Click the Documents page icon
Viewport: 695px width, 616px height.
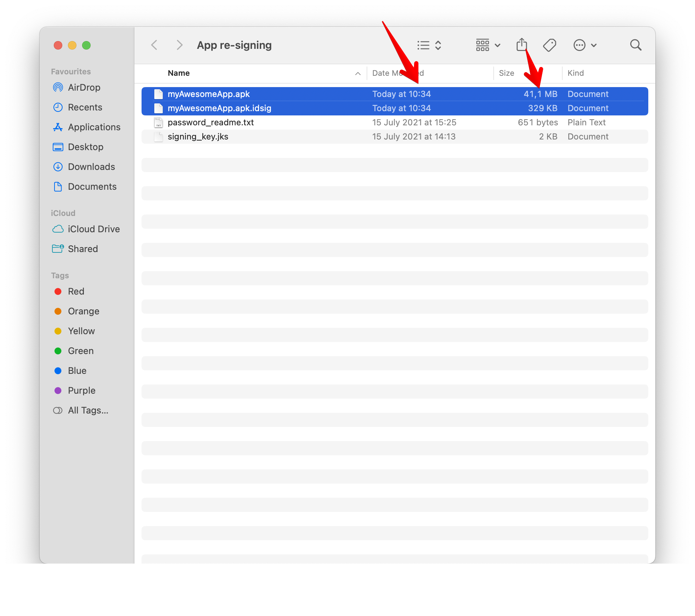58,187
